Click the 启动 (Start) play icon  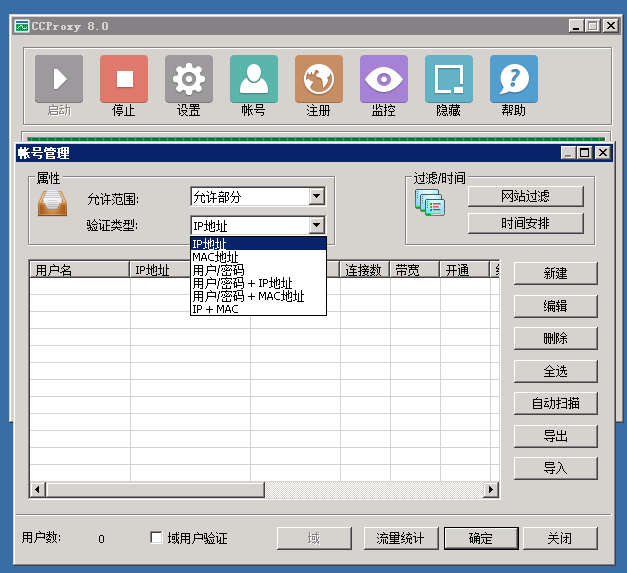59,79
